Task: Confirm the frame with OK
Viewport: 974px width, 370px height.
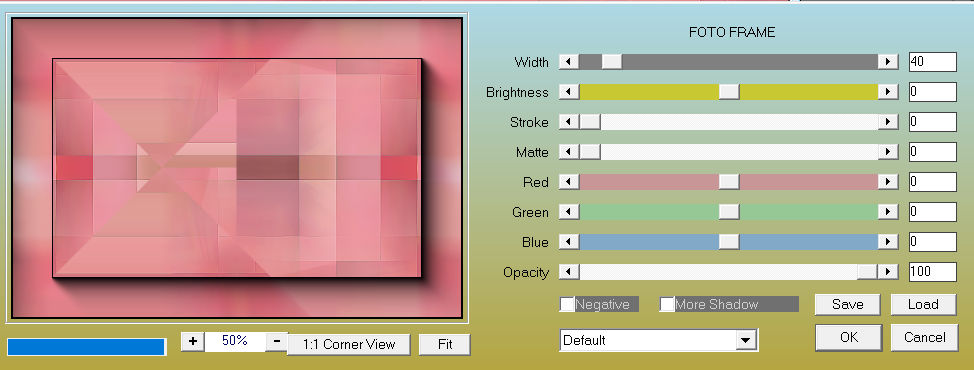Action: coord(849,337)
